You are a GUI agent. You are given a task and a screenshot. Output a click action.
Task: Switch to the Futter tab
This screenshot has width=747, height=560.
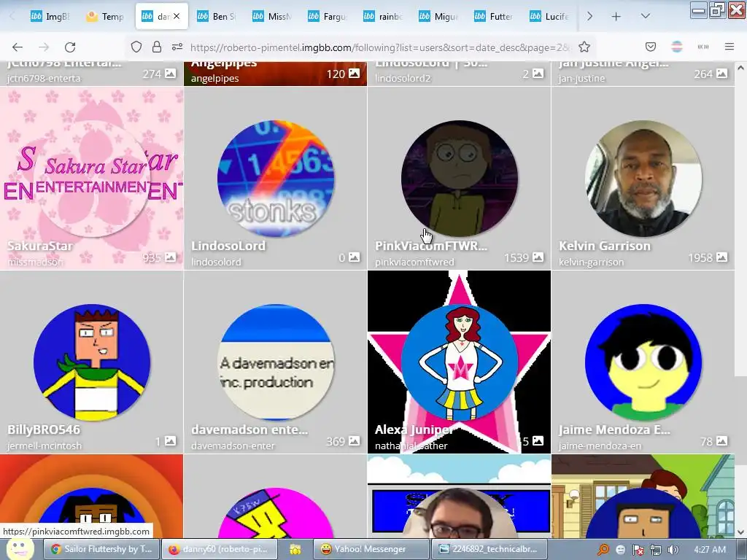click(x=495, y=16)
